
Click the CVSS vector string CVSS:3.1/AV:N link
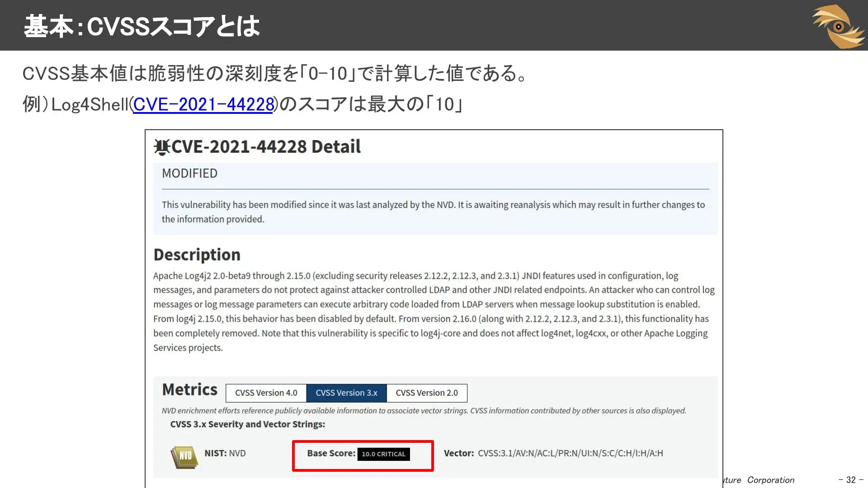point(571,453)
